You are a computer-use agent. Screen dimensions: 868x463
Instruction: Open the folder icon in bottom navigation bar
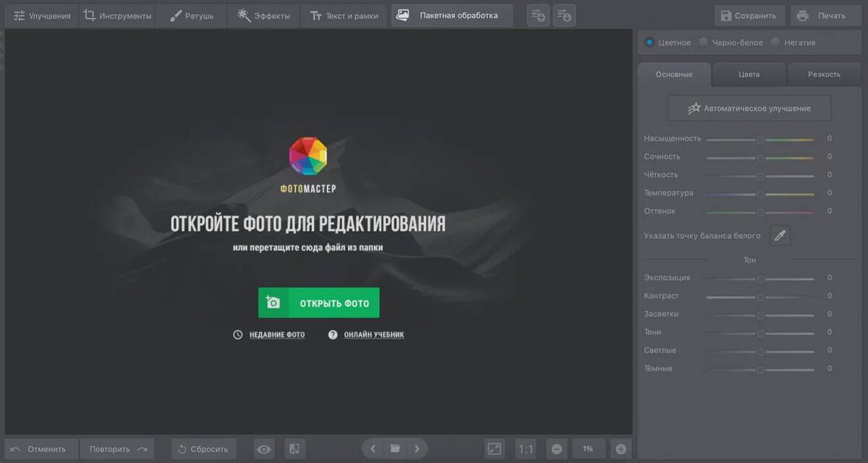[x=395, y=449]
